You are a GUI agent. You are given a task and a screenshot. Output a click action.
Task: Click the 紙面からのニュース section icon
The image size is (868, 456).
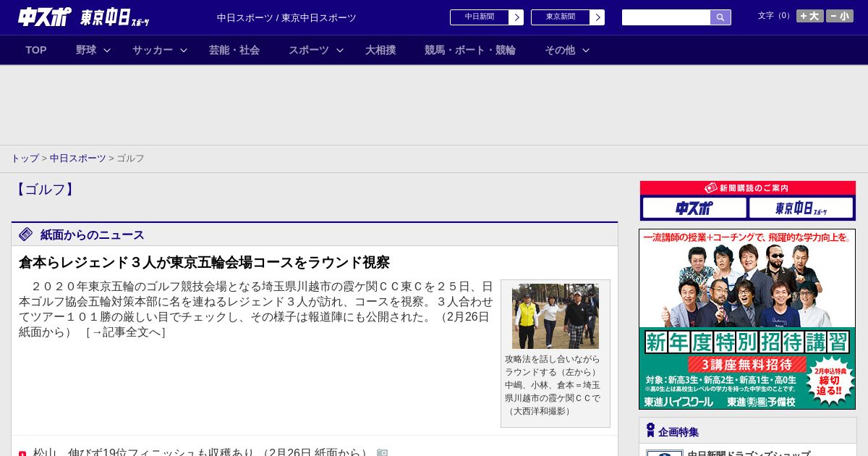[x=26, y=234]
